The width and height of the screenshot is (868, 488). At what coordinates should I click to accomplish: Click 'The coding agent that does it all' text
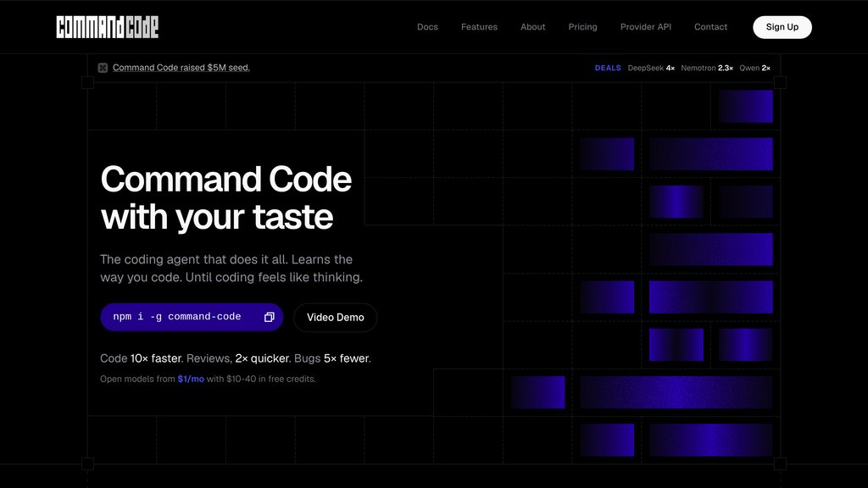click(194, 259)
